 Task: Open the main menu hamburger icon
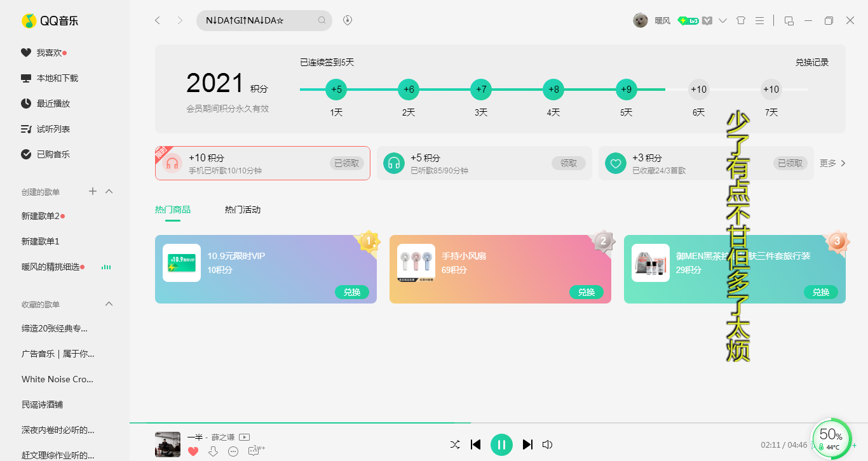(x=759, y=20)
